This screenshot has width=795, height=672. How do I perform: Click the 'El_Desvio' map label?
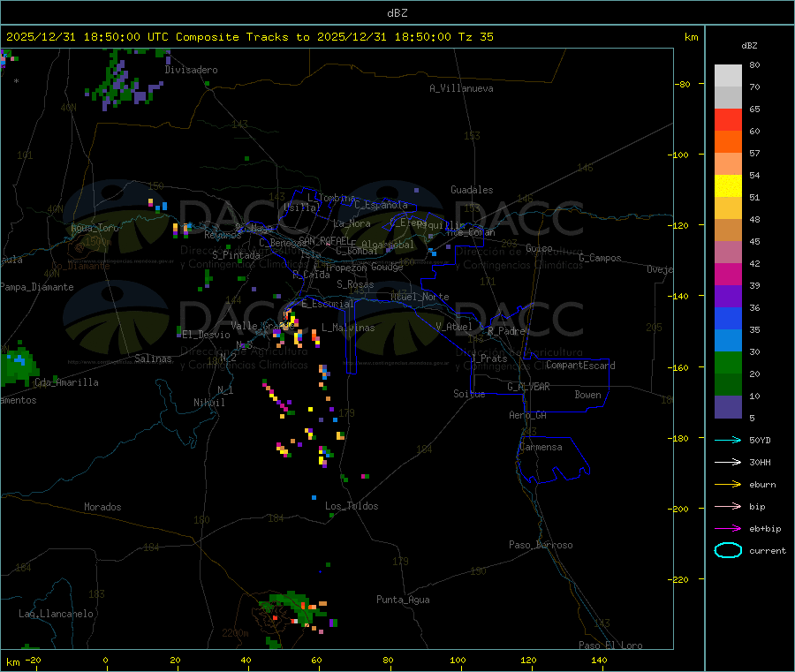point(207,335)
